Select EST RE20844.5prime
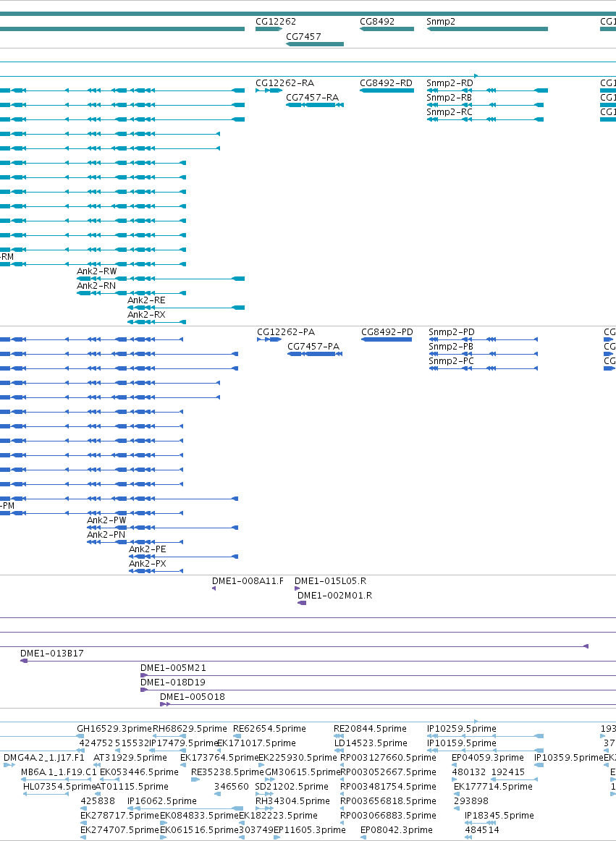 [370, 728]
